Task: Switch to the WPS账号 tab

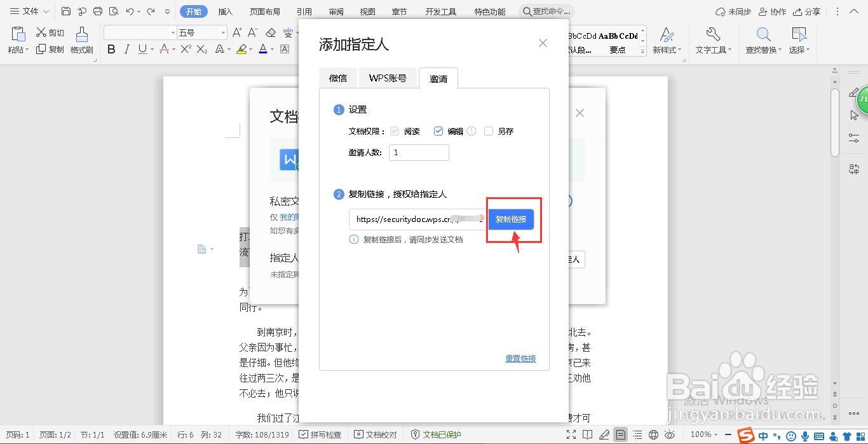Action: point(388,78)
